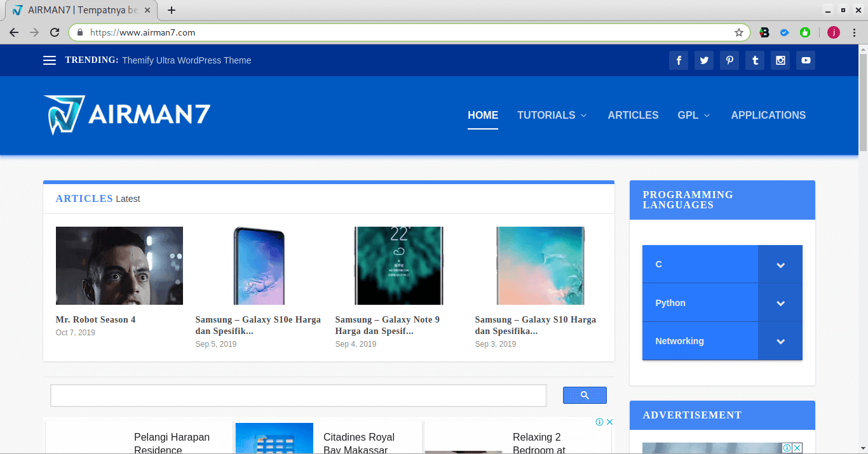This screenshot has width=868, height=454.
Task: Click the Sep 3, 2019 date
Action: 496,344
